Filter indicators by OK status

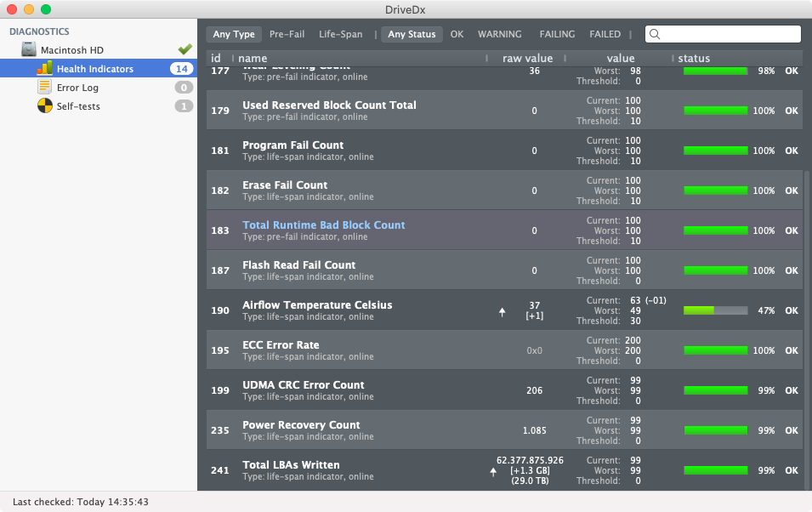(457, 34)
